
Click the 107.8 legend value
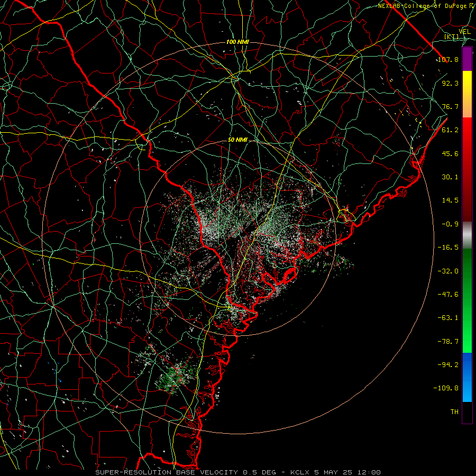click(448, 59)
